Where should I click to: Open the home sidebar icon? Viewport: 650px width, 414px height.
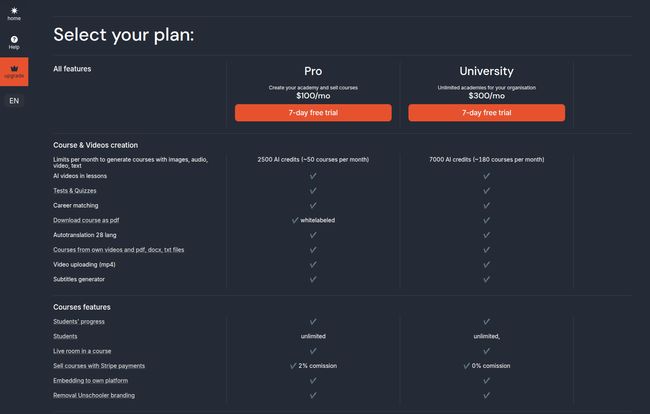[x=14, y=11]
